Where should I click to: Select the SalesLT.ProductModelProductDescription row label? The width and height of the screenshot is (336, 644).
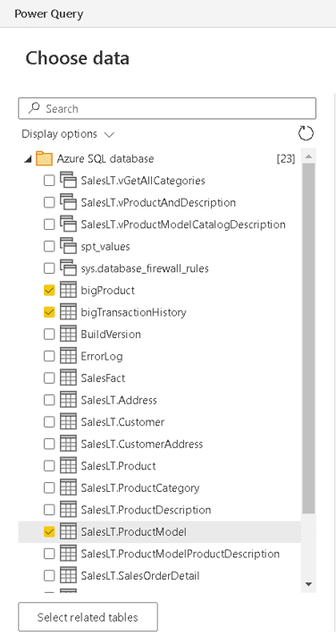pos(181,554)
